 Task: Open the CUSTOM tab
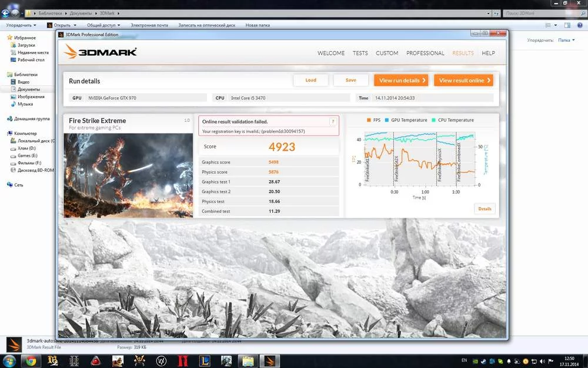click(387, 53)
